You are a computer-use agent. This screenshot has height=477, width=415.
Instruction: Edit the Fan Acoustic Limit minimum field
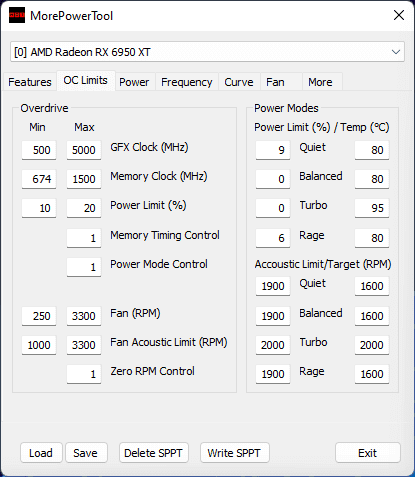(39, 345)
